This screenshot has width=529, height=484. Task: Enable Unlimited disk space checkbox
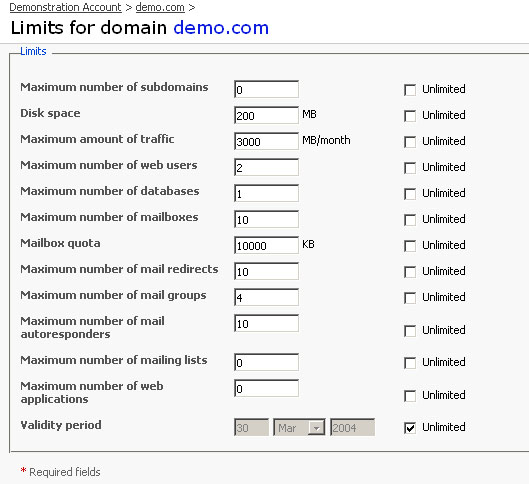410,116
